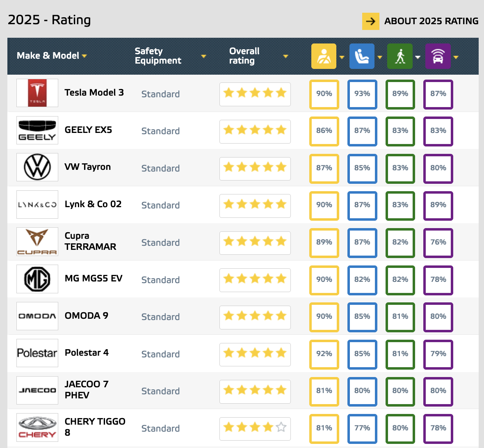
Task: Click CHERY TIGGO 8 four-star rating
Action: coord(255,427)
